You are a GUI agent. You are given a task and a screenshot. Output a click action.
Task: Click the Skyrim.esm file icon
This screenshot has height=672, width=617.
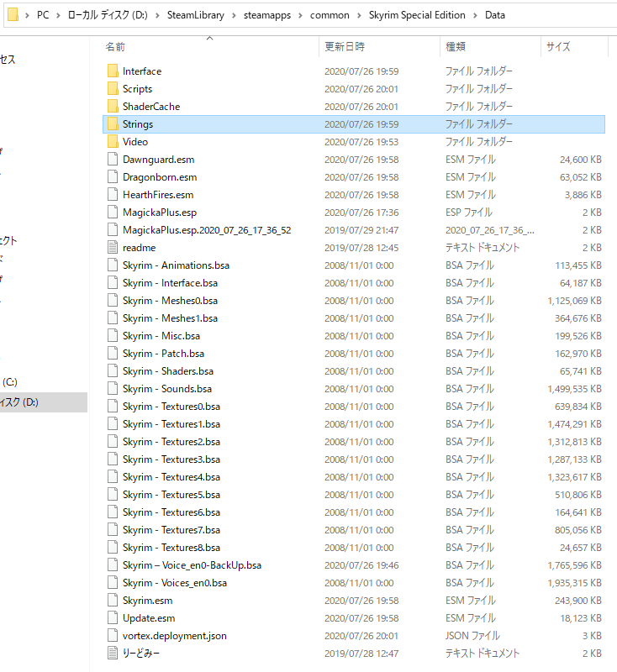pos(113,601)
